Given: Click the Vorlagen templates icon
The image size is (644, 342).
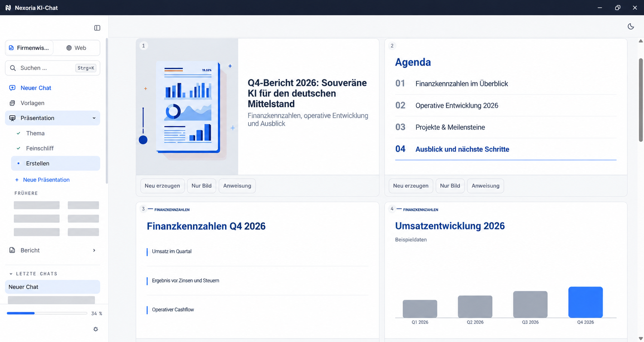Looking at the screenshot, I should [x=12, y=103].
